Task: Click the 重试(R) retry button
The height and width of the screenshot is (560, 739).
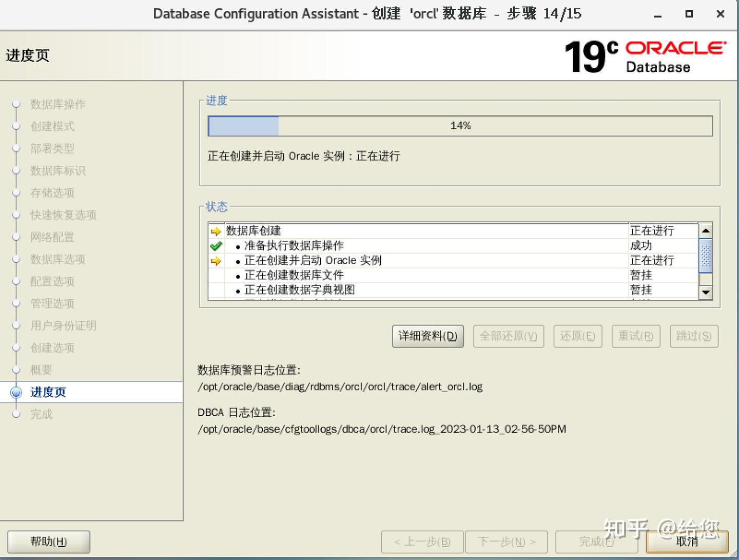Action: pyautogui.click(x=636, y=336)
